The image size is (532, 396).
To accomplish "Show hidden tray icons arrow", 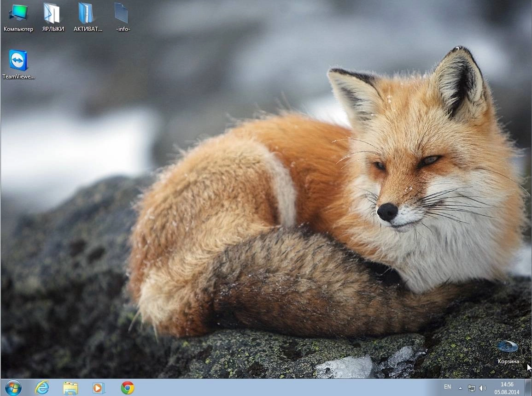I will click(460, 388).
